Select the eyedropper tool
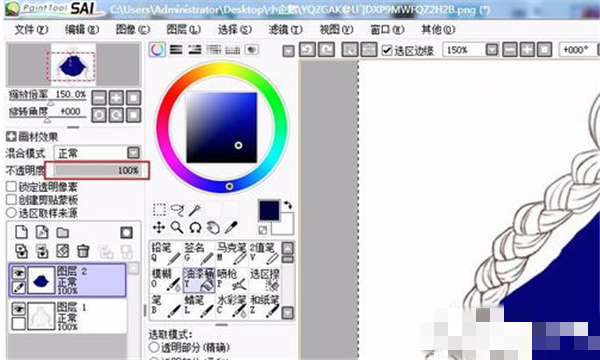 coord(231,228)
